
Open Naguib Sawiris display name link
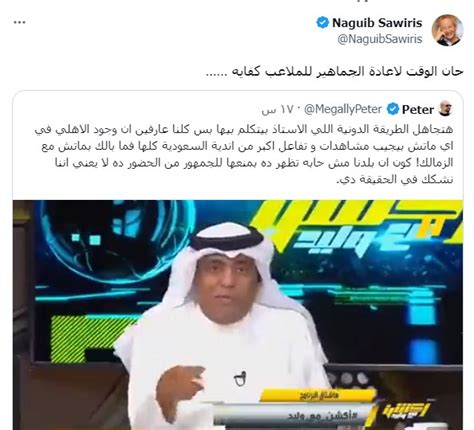point(377,23)
